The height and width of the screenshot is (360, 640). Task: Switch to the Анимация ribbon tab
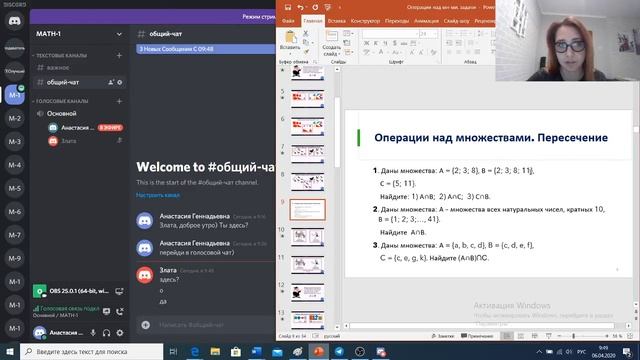[426, 21]
